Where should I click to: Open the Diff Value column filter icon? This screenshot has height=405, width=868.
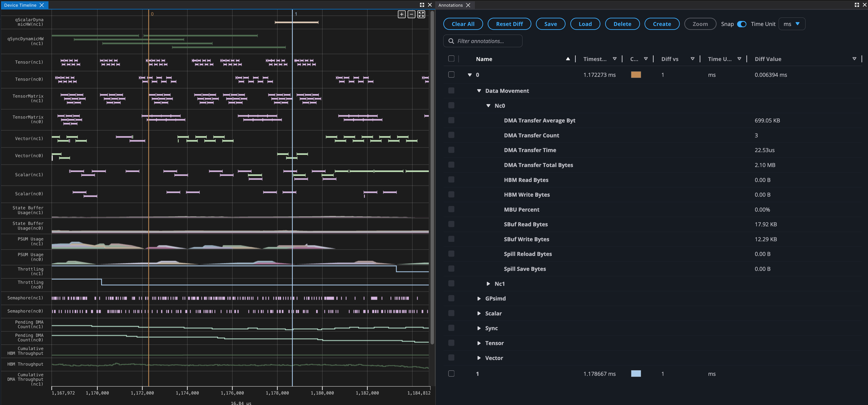click(x=854, y=59)
